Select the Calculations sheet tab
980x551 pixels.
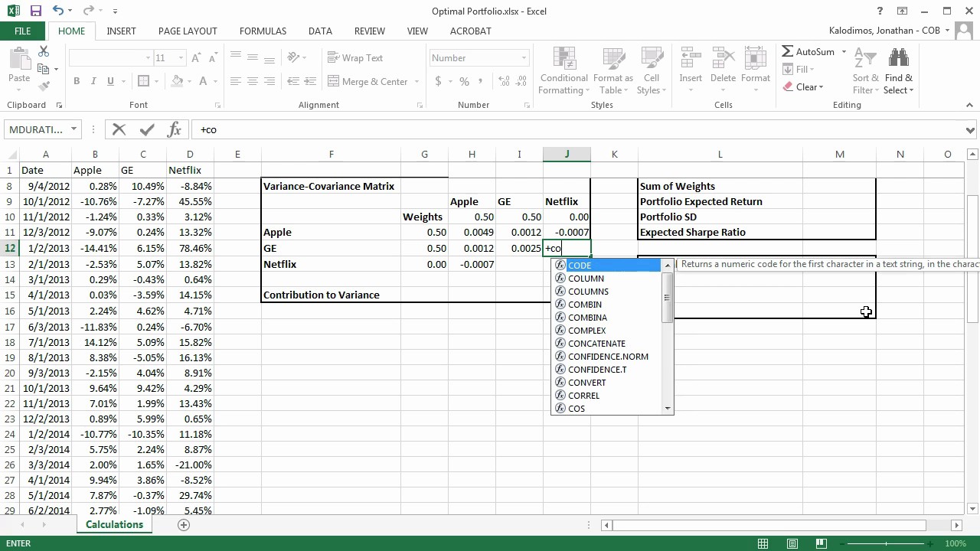(x=114, y=524)
